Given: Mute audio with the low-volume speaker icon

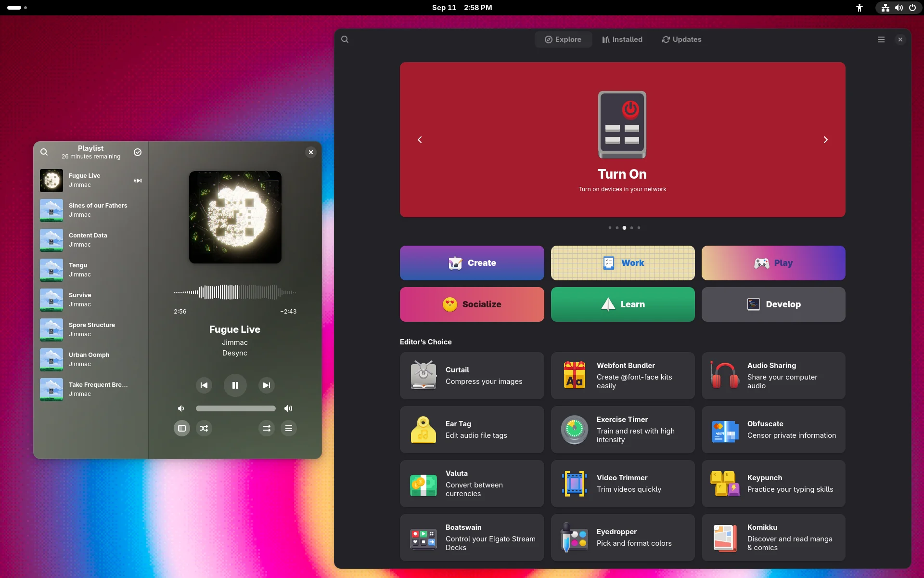Looking at the screenshot, I should 181,408.
